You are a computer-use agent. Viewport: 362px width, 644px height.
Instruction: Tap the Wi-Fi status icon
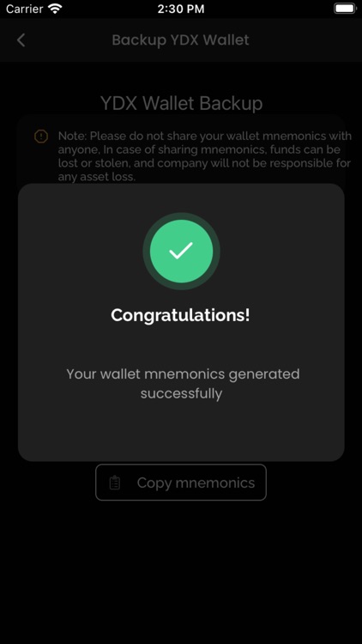coord(55,9)
